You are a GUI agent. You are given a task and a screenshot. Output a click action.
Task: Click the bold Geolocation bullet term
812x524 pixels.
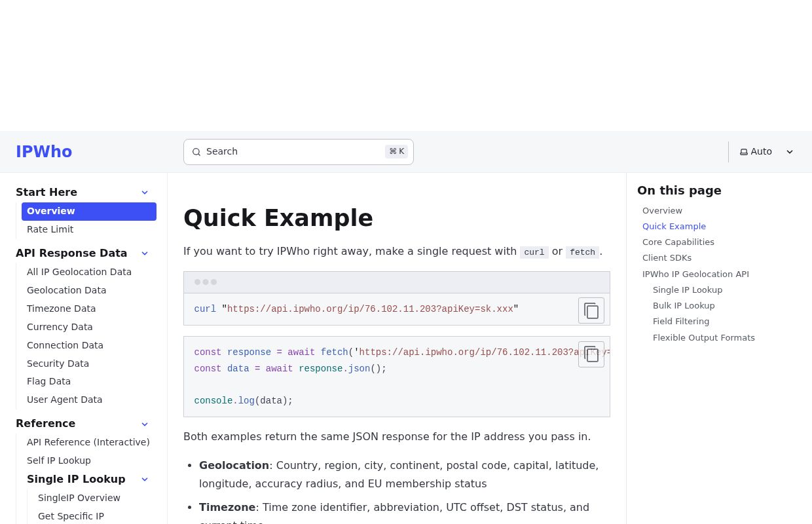click(234, 466)
